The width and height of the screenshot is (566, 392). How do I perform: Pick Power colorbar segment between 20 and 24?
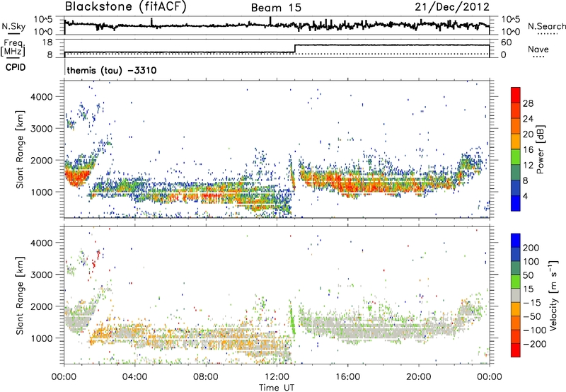[516, 126]
